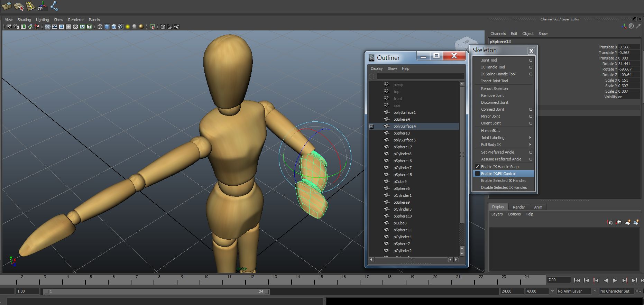Click create new empty layer icon
This screenshot has width=644, height=305.
[628, 222]
